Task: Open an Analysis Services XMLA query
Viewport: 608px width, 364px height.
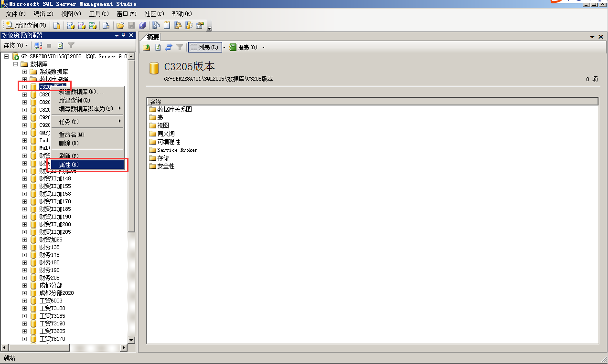Action: click(x=93, y=25)
